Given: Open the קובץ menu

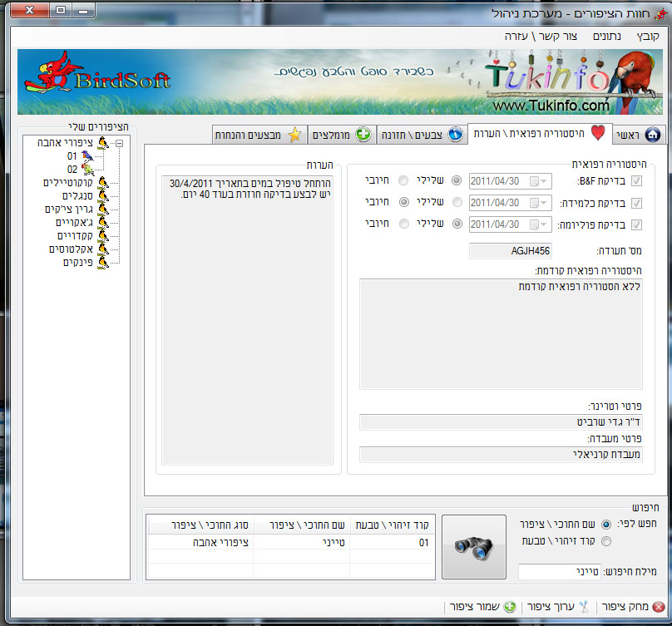Looking at the screenshot, I should [648, 37].
